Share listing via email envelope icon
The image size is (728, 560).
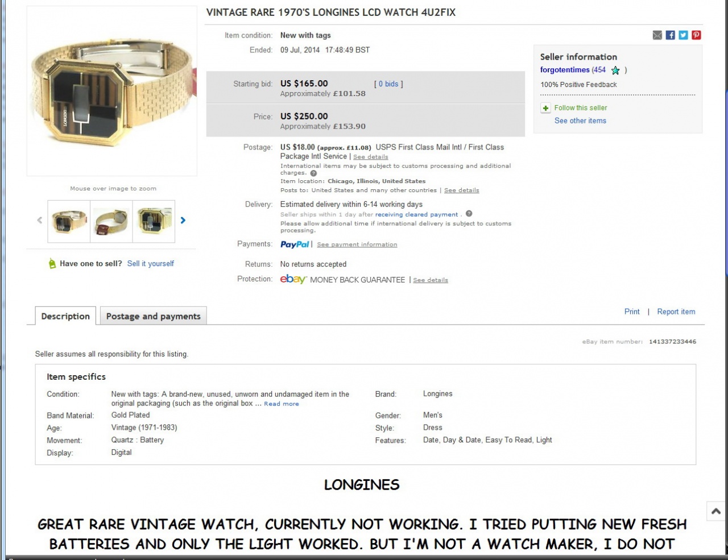click(657, 35)
